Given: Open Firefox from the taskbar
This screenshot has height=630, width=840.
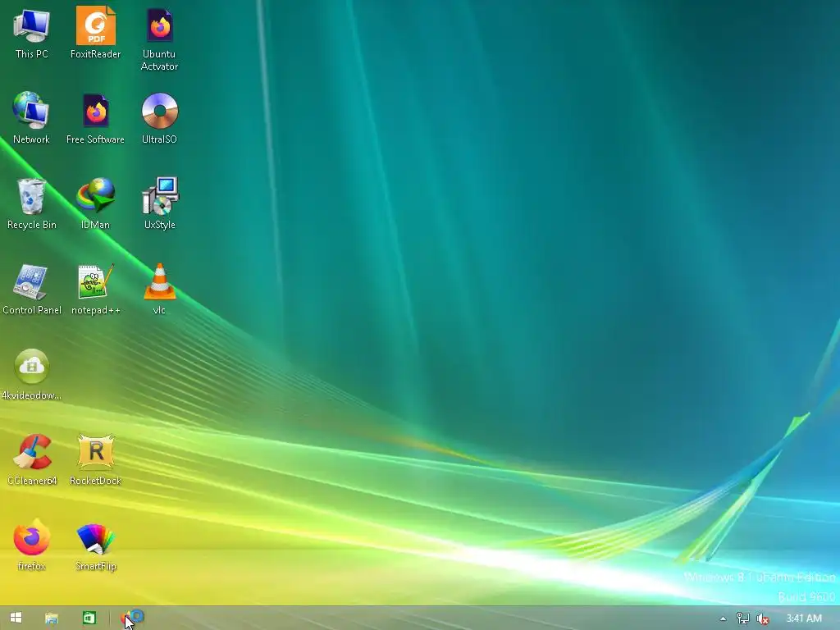Looking at the screenshot, I should 132,619.
